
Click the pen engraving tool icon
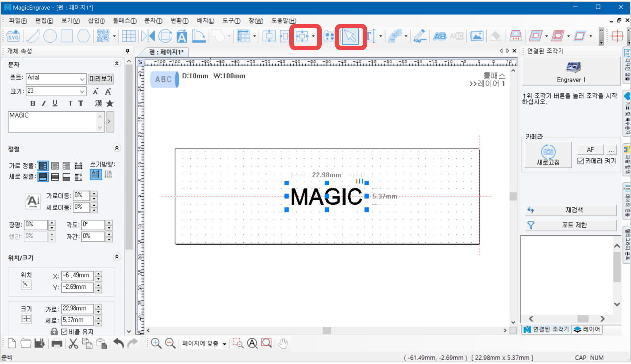(x=420, y=36)
